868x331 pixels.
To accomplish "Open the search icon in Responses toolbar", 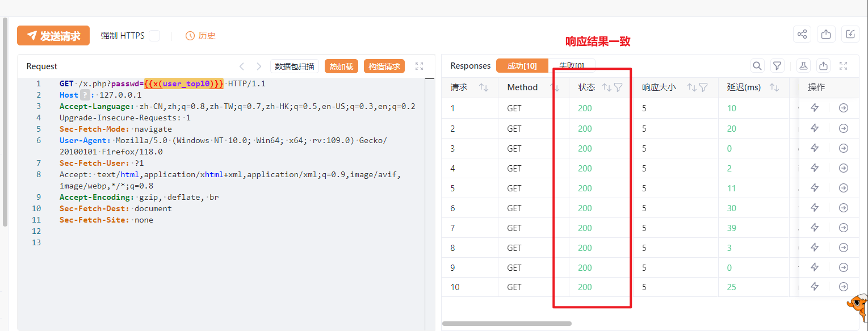I will click(x=757, y=66).
